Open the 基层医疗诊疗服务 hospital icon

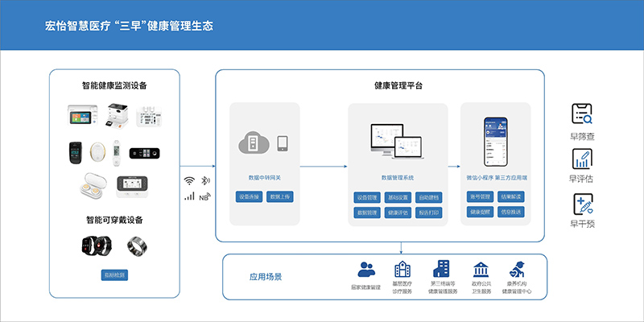[x=402, y=269]
